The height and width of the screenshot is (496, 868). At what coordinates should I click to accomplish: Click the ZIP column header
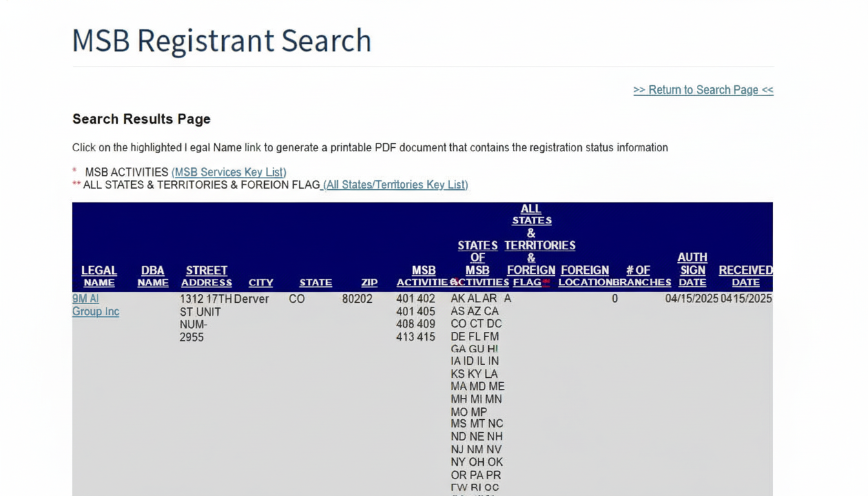(369, 283)
